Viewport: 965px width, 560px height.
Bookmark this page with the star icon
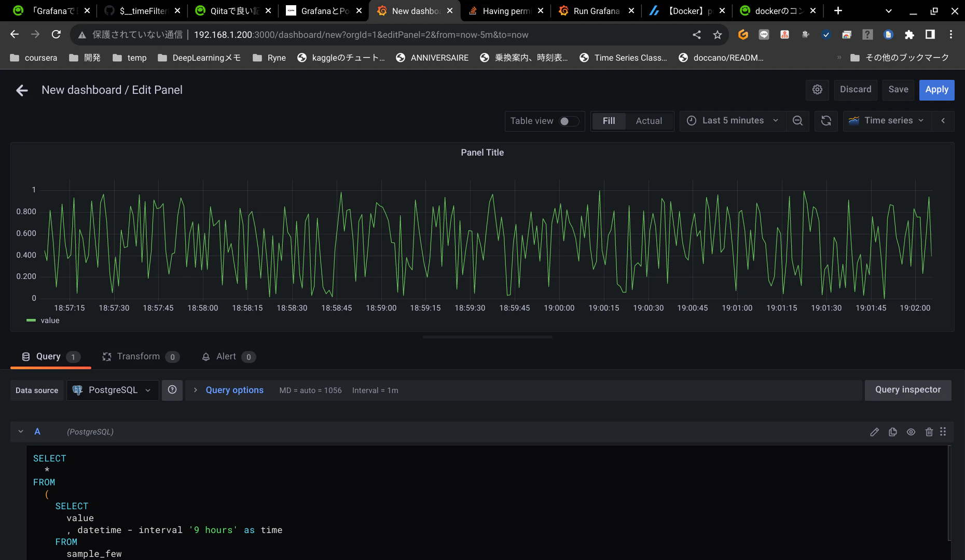[718, 35]
